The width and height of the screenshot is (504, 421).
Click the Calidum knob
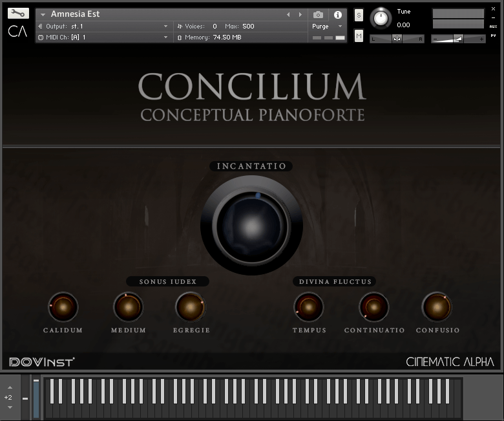[x=63, y=307]
